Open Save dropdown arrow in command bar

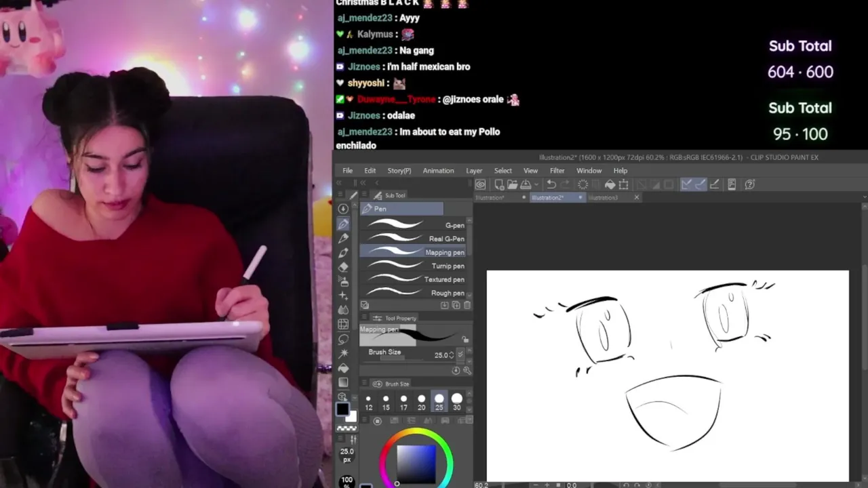click(536, 184)
